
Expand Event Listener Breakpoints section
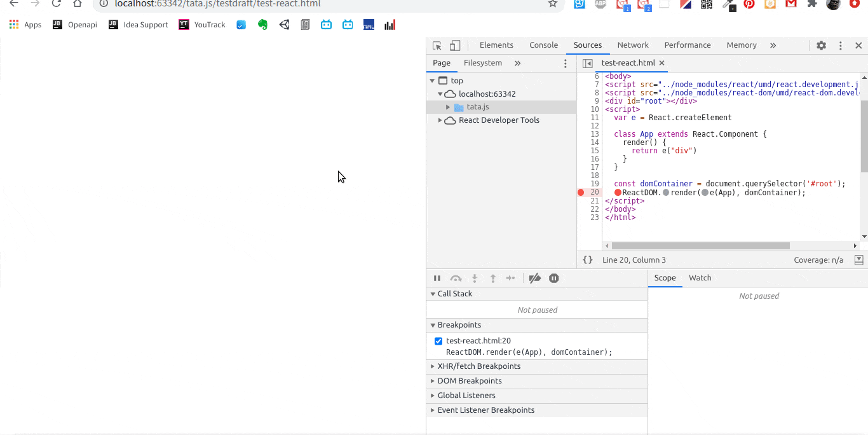(485, 410)
